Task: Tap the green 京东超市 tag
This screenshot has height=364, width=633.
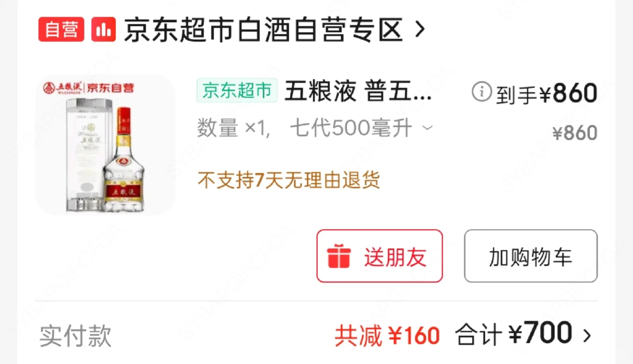Action: (237, 90)
